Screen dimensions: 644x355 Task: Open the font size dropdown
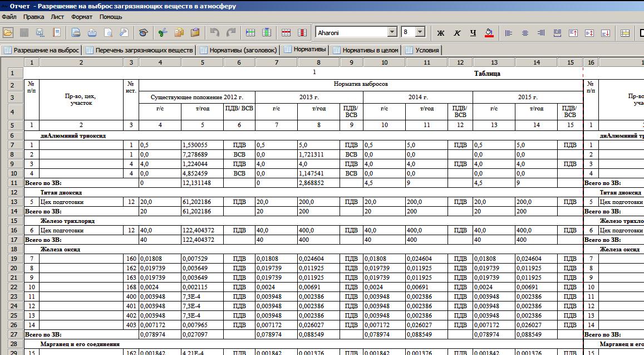(x=420, y=32)
